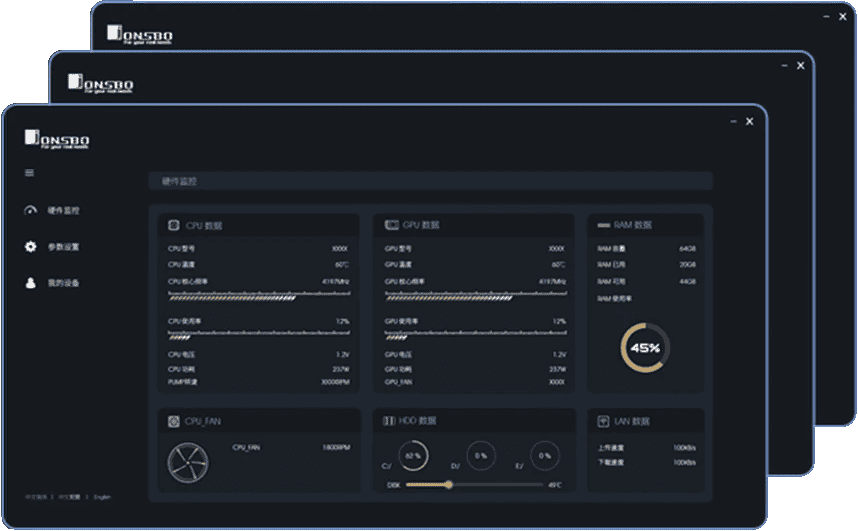Click the CPU power value 237W
The image size is (858, 531).
341,370
